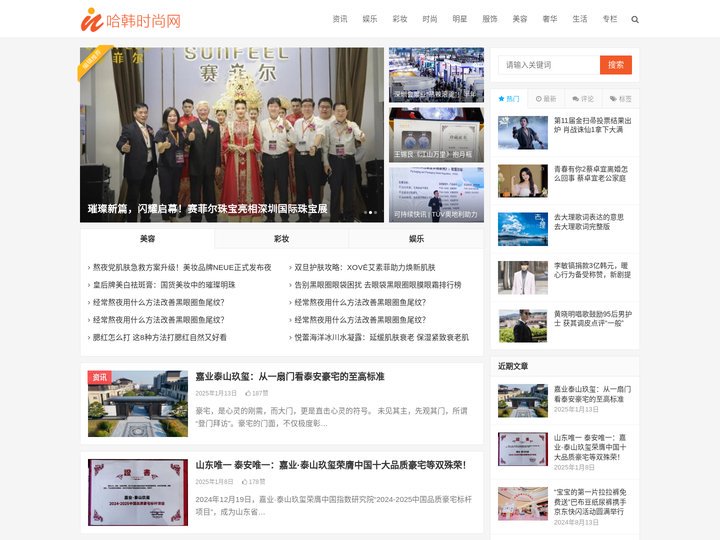The image size is (720, 540).
Task: Open thumbnail for 黄晓明 hot article
Action: point(523,326)
